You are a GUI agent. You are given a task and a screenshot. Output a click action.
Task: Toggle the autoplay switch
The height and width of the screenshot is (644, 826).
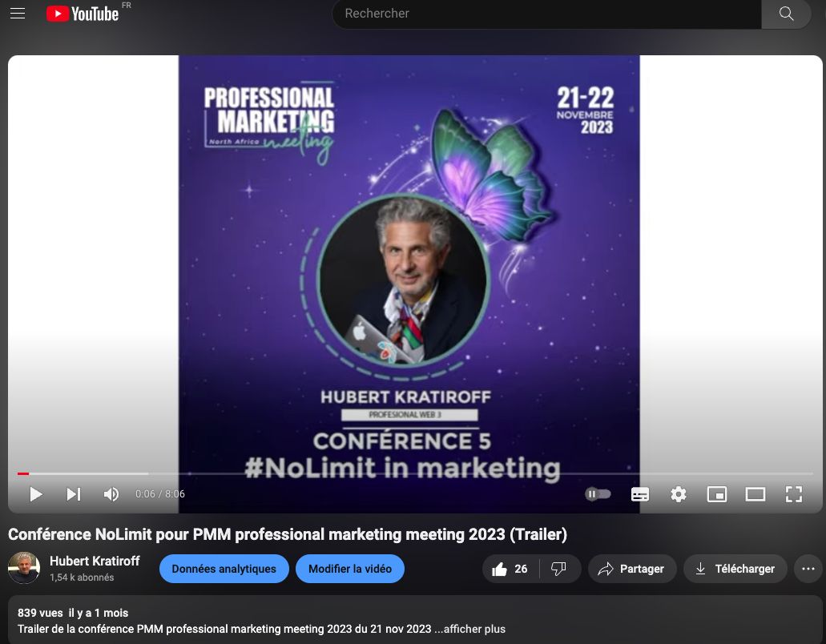598,494
